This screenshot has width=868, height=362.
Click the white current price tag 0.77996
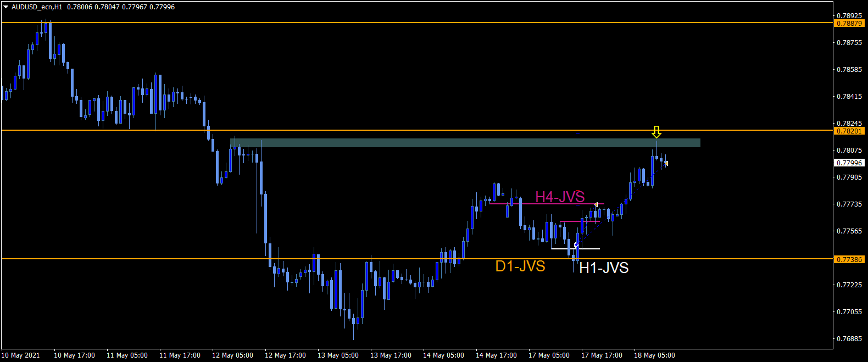[849, 163]
